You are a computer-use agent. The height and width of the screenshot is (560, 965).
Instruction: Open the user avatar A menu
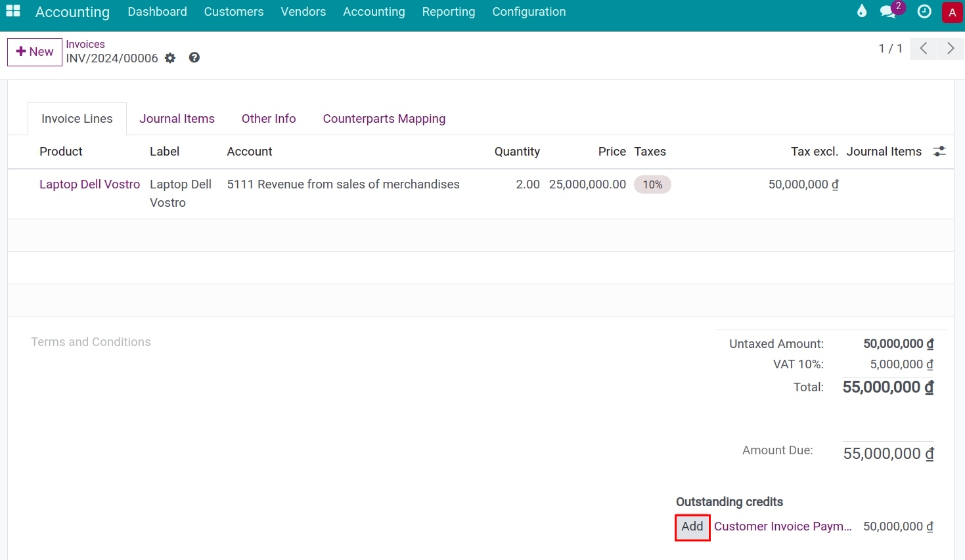coord(953,12)
